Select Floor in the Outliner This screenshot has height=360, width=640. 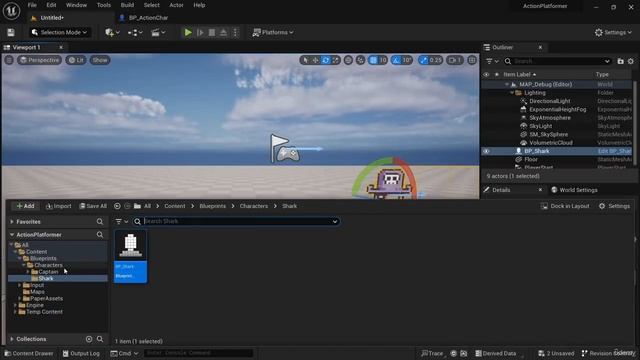tap(531, 159)
